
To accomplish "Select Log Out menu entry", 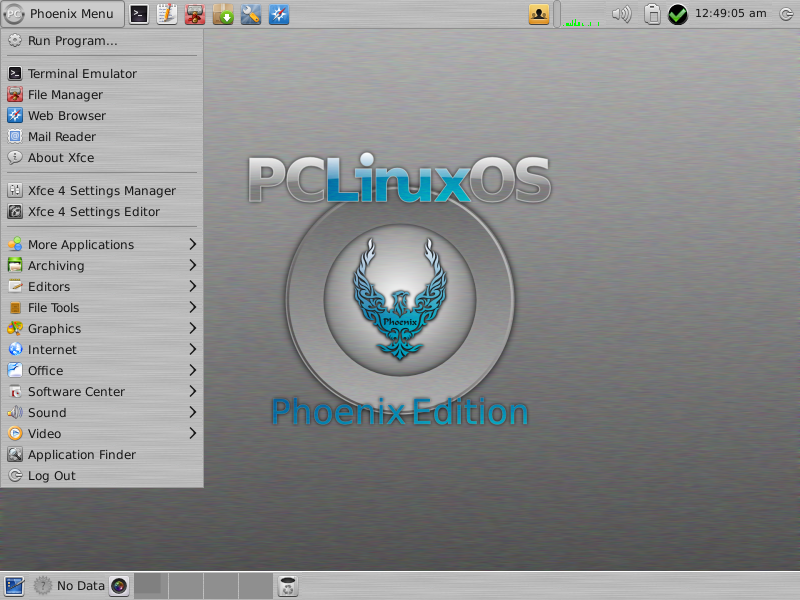I will (102, 476).
